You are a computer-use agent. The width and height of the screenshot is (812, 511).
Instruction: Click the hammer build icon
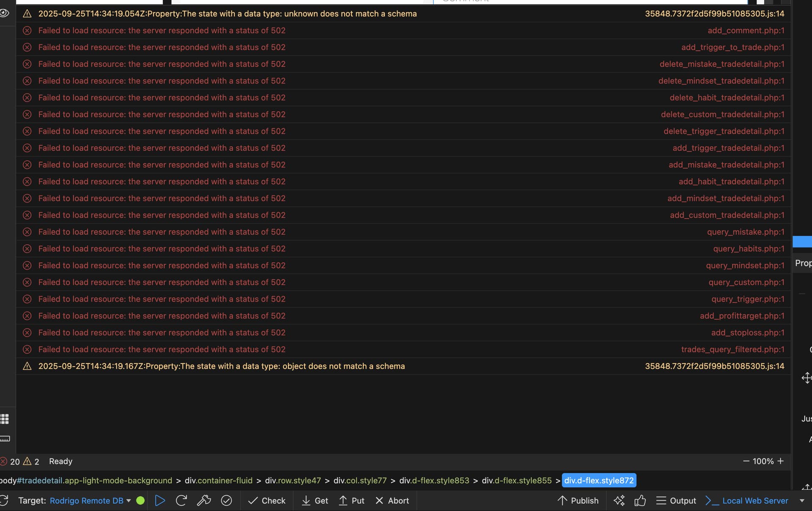point(204,500)
